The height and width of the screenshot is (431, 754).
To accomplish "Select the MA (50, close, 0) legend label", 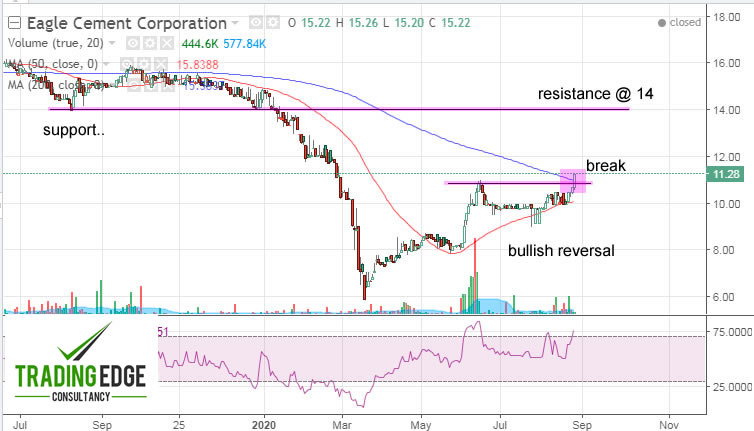I will [x=53, y=64].
